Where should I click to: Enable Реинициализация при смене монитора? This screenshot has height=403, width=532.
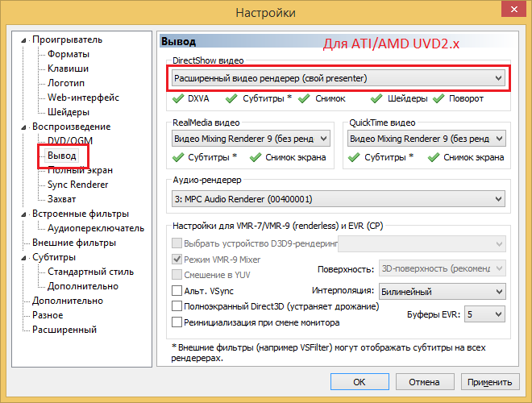pos(177,322)
